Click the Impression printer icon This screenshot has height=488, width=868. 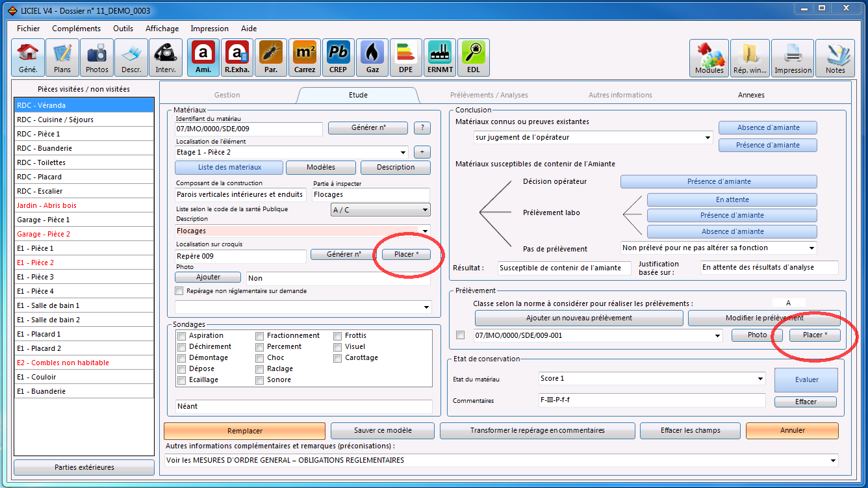[x=793, y=58]
